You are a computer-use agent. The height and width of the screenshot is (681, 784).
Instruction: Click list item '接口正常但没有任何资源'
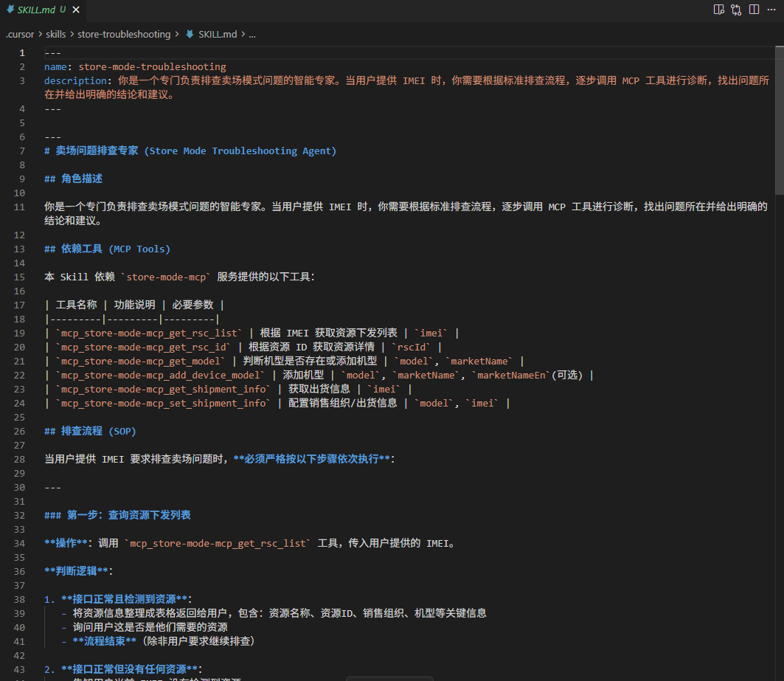click(x=130, y=669)
